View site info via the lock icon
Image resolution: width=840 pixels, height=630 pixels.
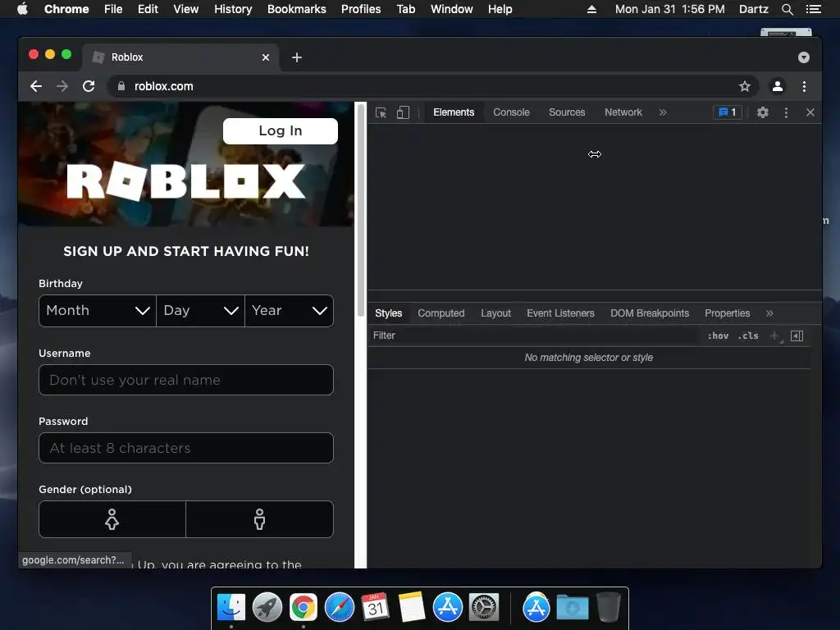[x=121, y=86]
